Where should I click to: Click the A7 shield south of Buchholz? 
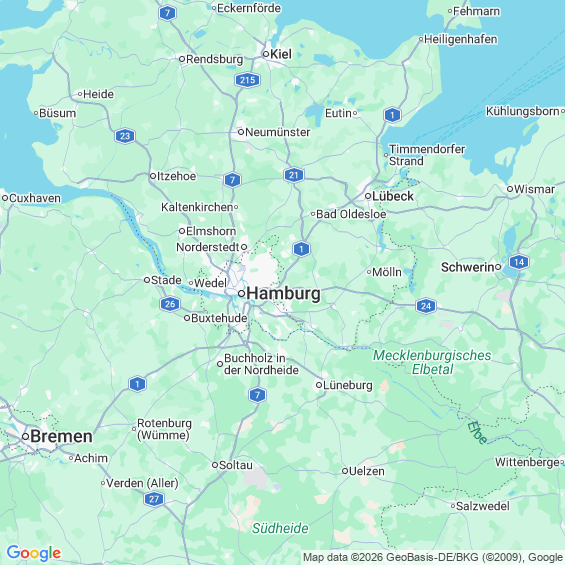[257, 395]
